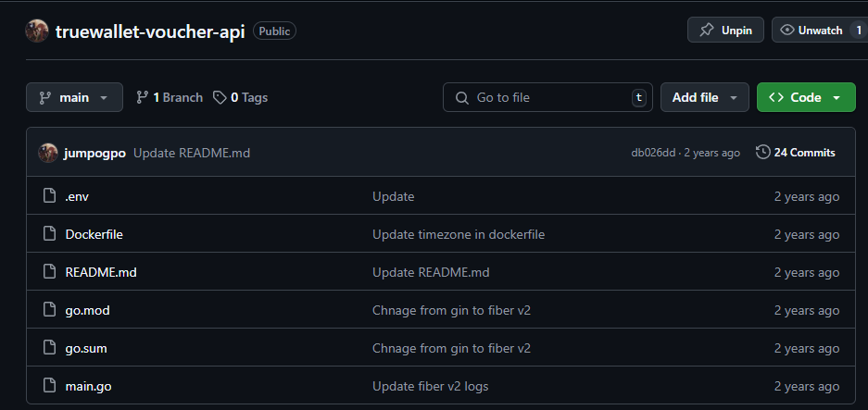Expand the green Code dropdown button

(806, 97)
